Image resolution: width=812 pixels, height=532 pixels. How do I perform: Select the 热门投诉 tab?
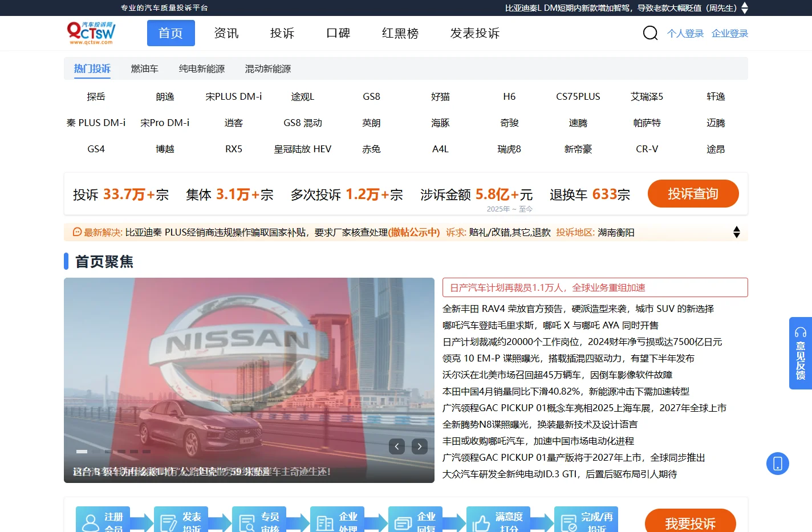(92, 68)
